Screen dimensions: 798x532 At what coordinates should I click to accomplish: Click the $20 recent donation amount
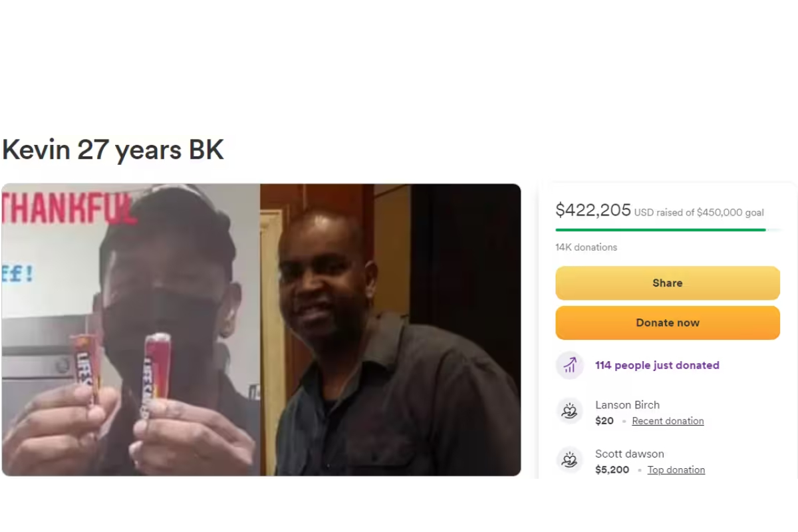tap(604, 421)
